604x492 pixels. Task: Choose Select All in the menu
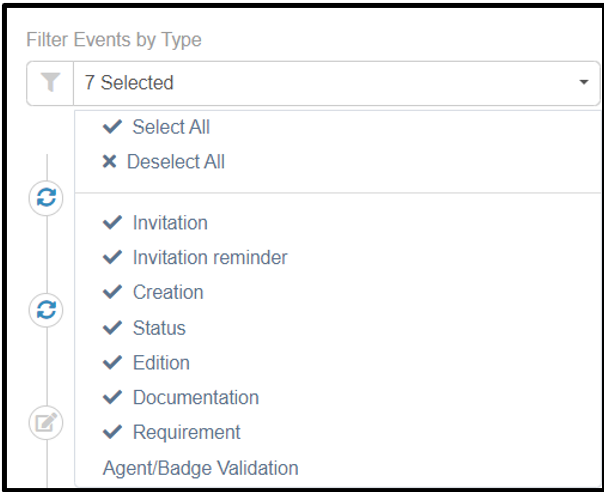pos(171,127)
